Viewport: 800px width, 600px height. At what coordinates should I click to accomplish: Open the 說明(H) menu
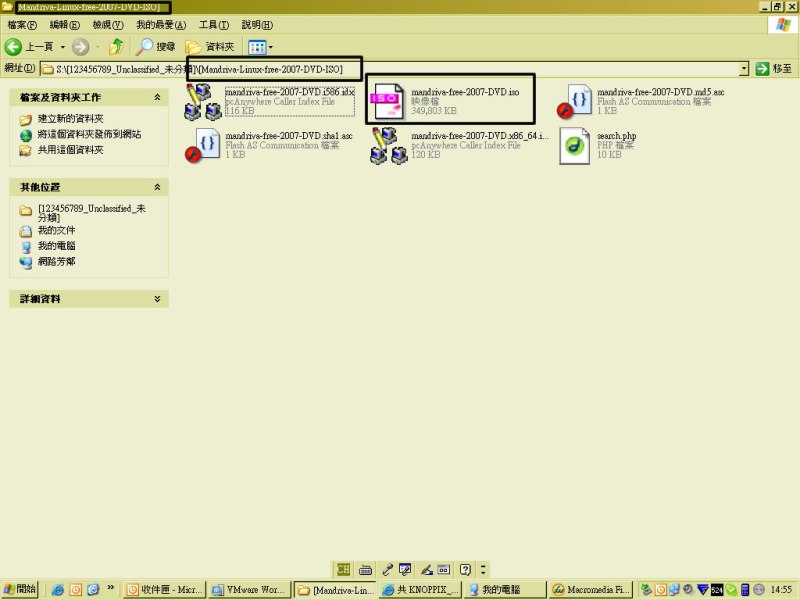coord(257,24)
